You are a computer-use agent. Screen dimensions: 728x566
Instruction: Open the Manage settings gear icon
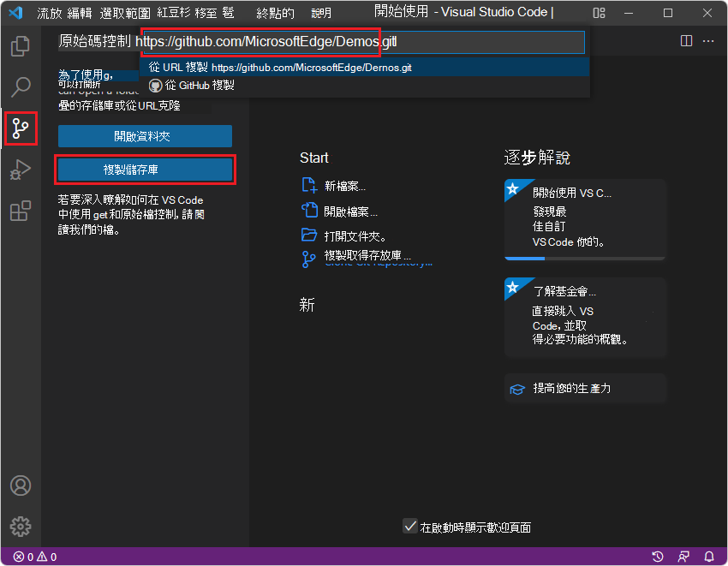pos(21,527)
